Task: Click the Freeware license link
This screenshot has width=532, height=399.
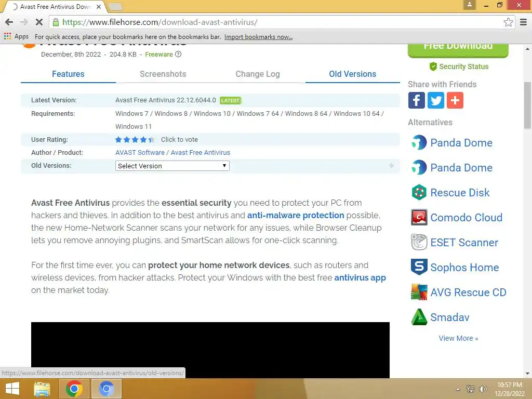Action: (159, 54)
